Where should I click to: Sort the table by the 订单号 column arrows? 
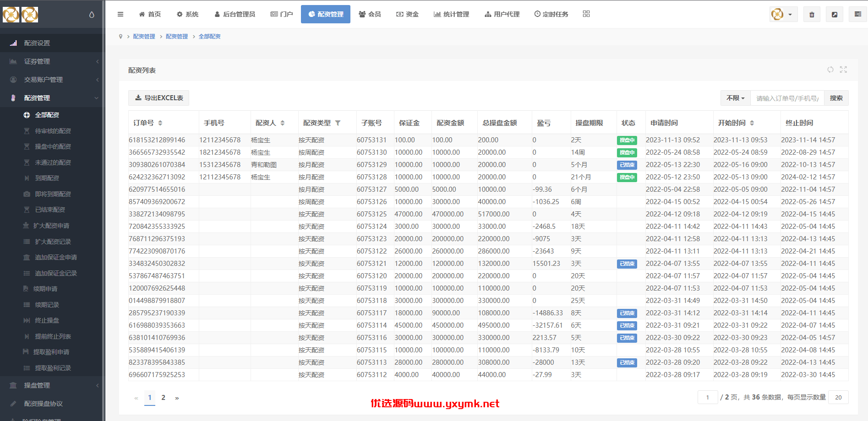160,123
